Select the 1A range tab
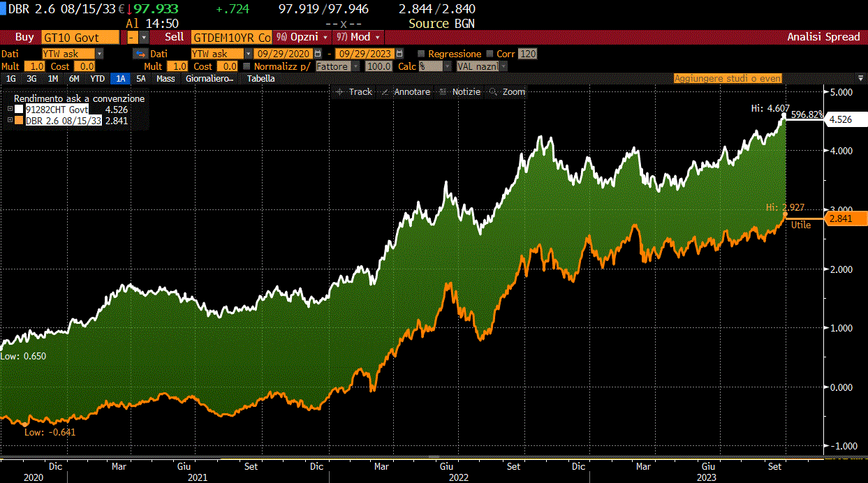This screenshot has width=868, height=483. click(x=121, y=79)
